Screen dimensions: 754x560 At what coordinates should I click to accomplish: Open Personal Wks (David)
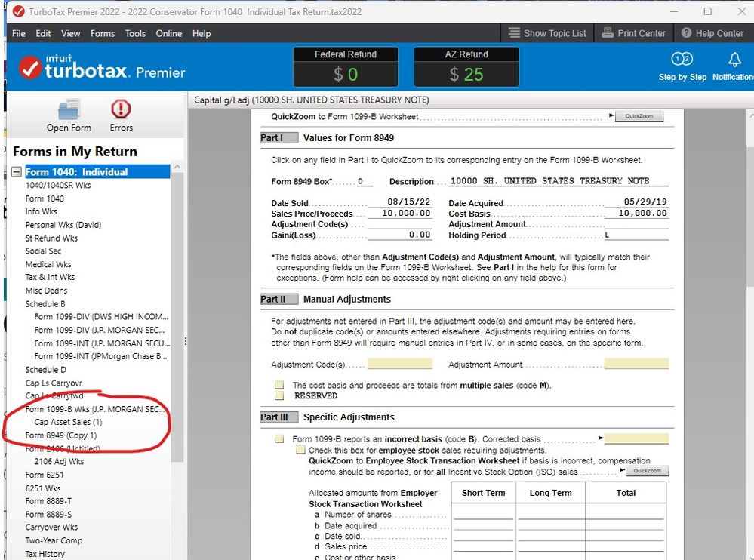[63, 225]
